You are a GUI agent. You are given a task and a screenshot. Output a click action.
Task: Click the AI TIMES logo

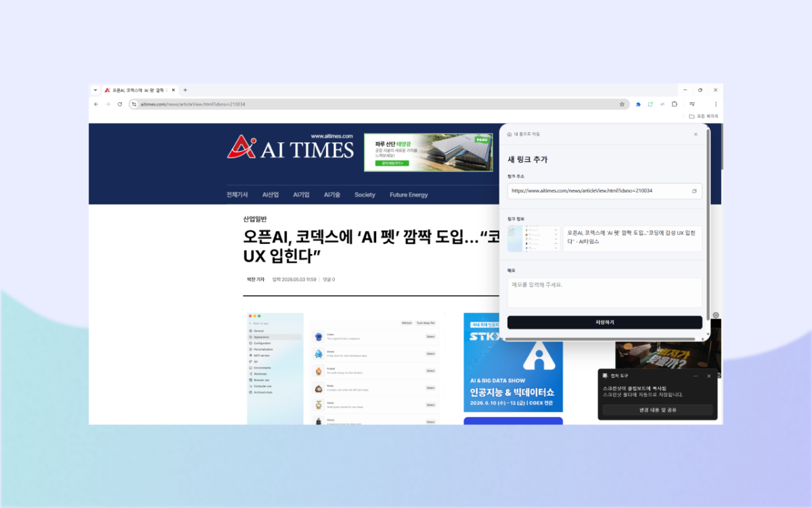click(290, 147)
